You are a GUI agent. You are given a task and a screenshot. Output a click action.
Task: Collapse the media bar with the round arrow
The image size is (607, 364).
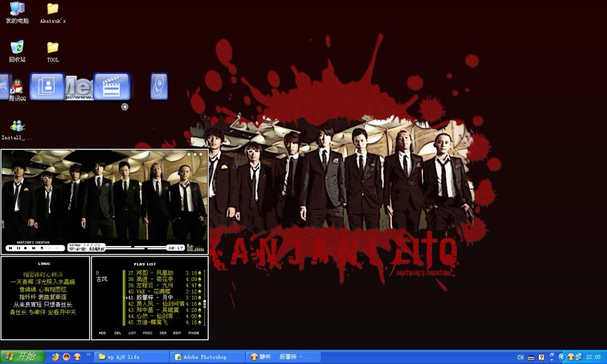click(125, 107)
